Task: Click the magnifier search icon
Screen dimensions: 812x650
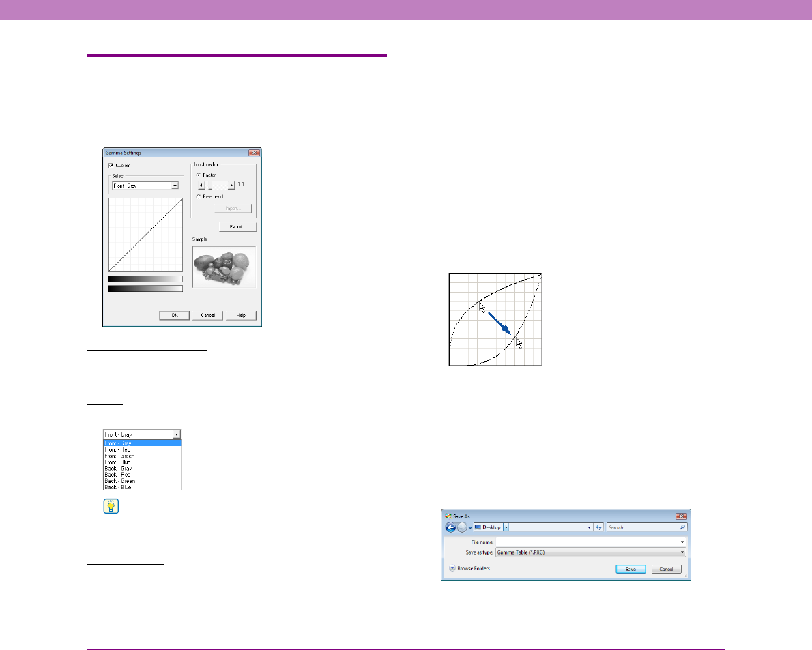Action: [x=682, y=527]
